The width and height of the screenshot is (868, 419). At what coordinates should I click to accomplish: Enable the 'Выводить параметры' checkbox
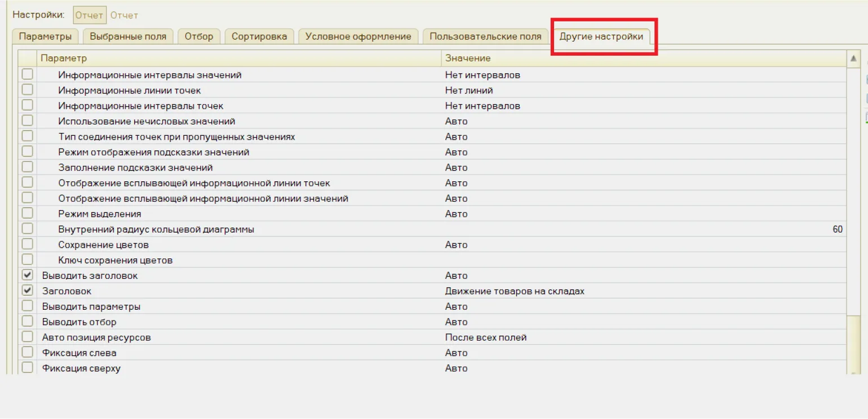pos(27,306)
